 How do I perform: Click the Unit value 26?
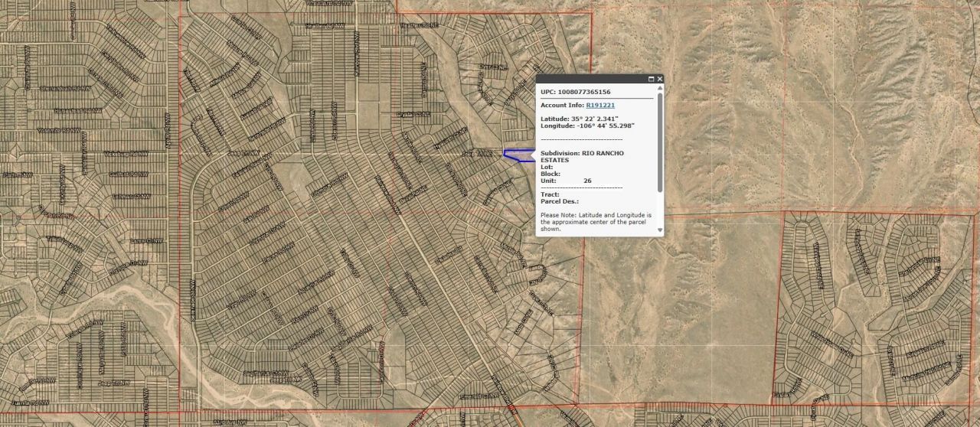(587, 181)
